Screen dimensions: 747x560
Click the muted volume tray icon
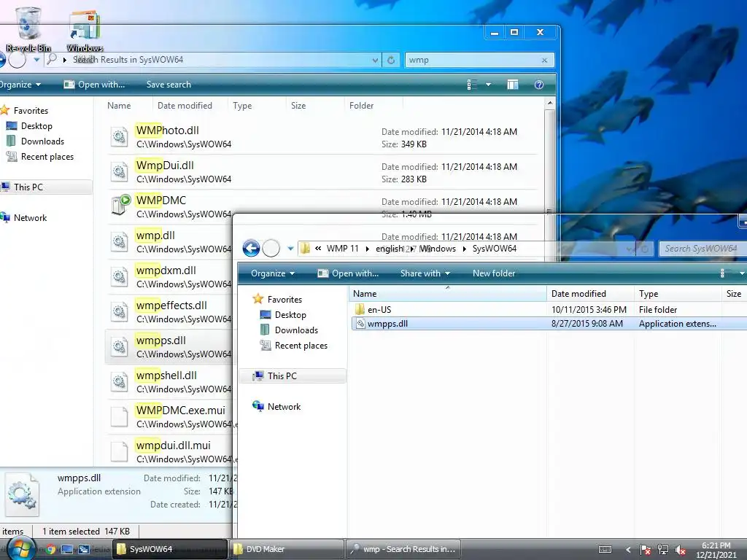681,550
